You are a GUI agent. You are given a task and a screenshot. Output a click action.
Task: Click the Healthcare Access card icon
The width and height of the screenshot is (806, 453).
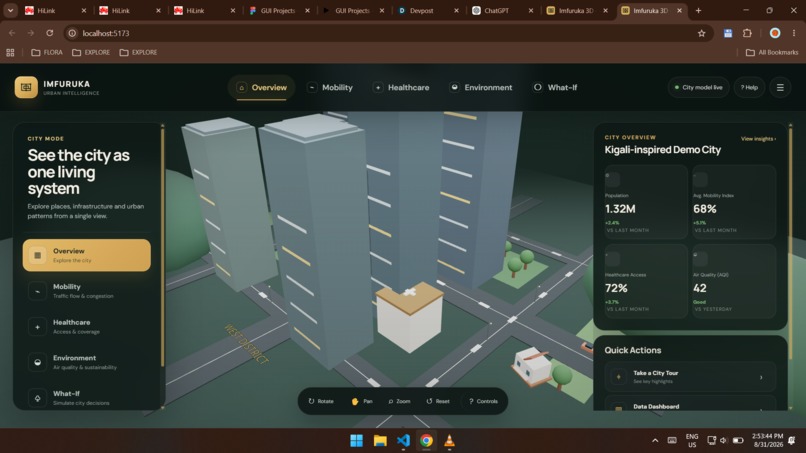coord(612,258)
